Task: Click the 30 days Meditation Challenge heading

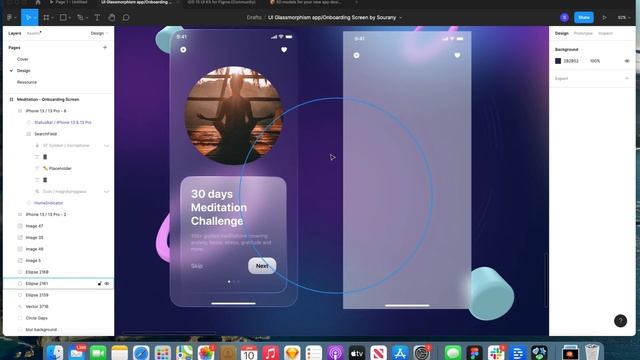Action: point(219,207)
